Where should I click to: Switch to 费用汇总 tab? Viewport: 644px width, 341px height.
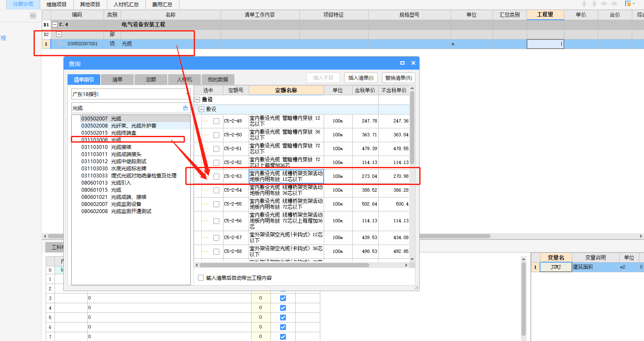point(162,5)
